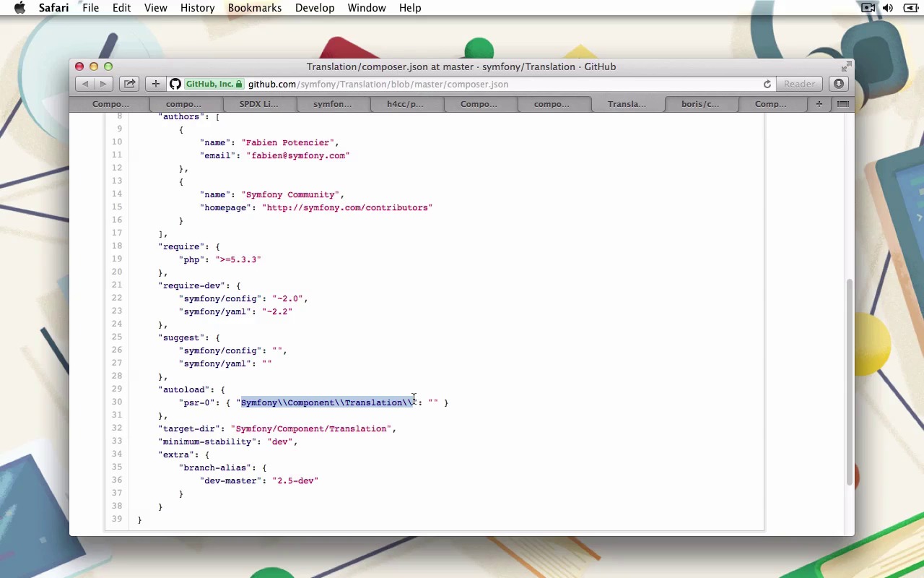Open the Safari menu
Image resolution: width=924 pixels, height=578 pixels.
point(53,8)
